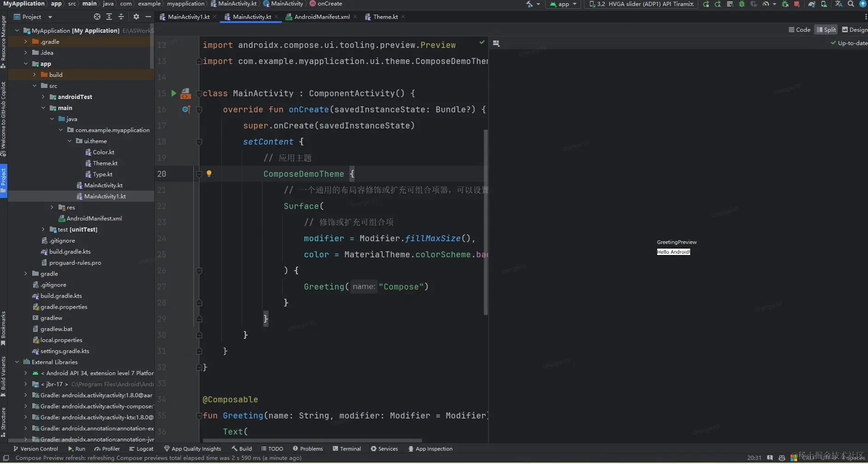Open the Build tool window
This screenshot has width=868, height=464.
242,449
